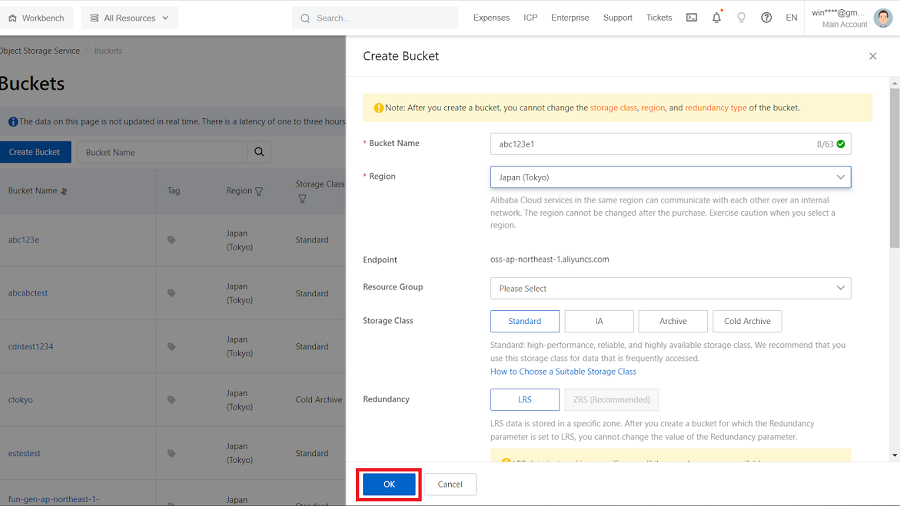Open the Tickets menu item
The height and width of the screenshot is (506, 900).
tap(659, 18)
